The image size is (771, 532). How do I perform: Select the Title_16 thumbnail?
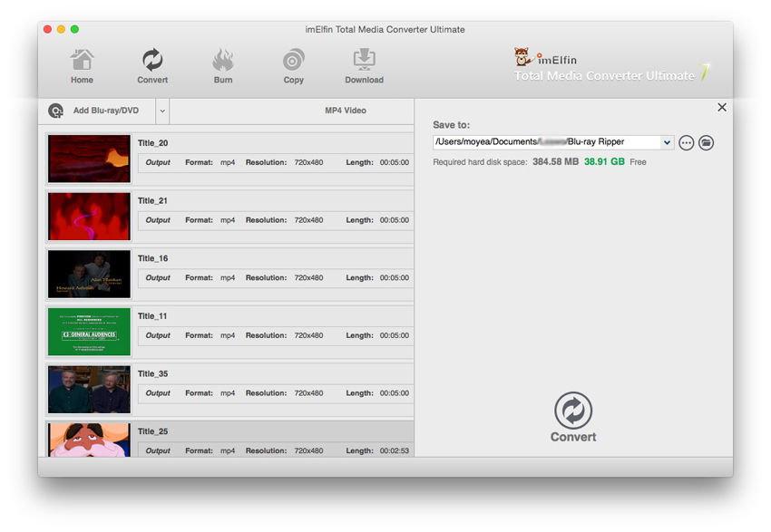(89, 274)
